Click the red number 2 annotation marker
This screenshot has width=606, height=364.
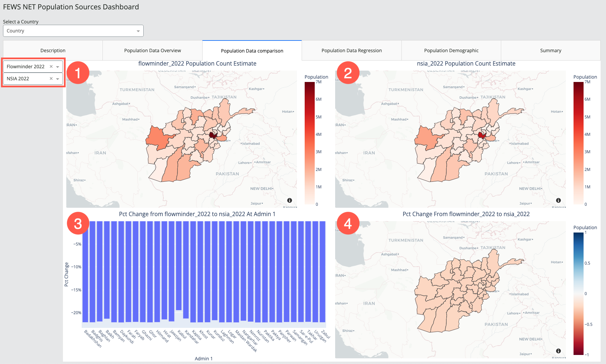(348, 73)
